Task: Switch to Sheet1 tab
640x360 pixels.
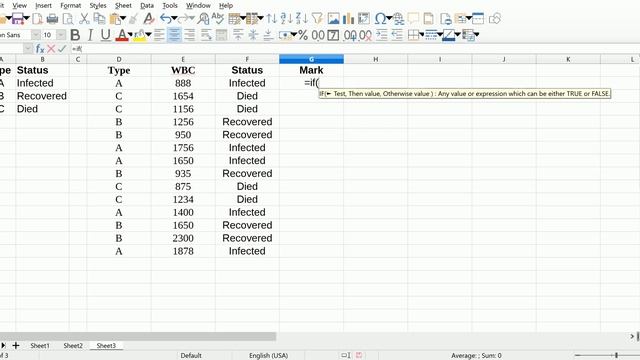Action: pos(40,346)
